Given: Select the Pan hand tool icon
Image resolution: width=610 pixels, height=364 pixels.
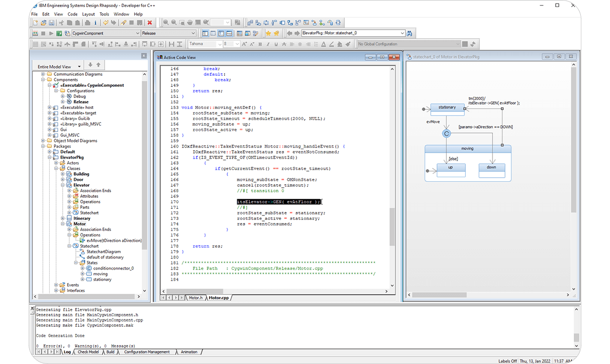Looking at the screenshot, I should coord(190,23).
